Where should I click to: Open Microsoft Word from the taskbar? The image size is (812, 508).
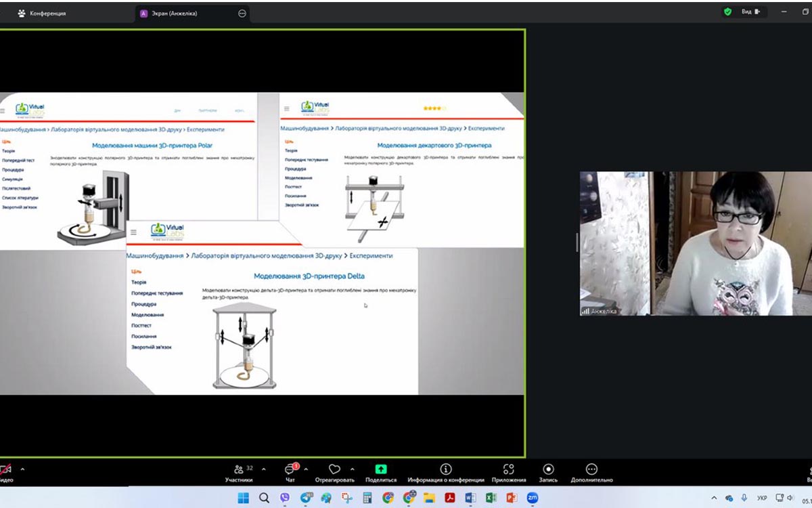(x=470, y=498)
